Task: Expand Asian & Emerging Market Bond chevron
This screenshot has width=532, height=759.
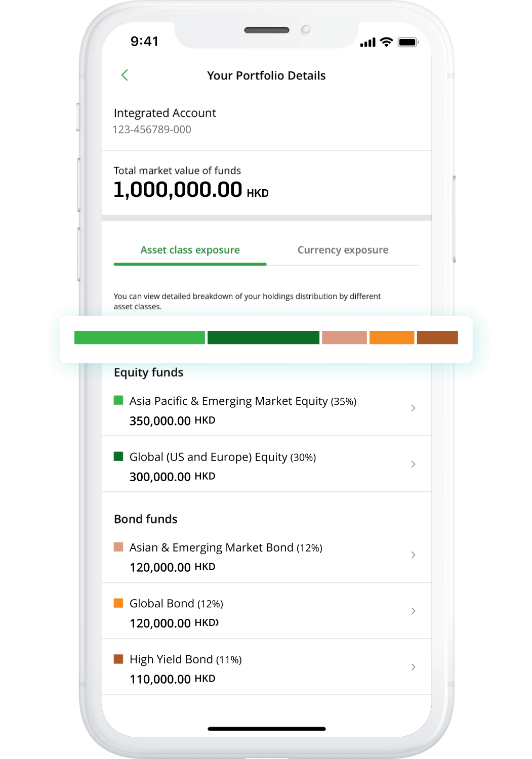Action: coord(413,555)
